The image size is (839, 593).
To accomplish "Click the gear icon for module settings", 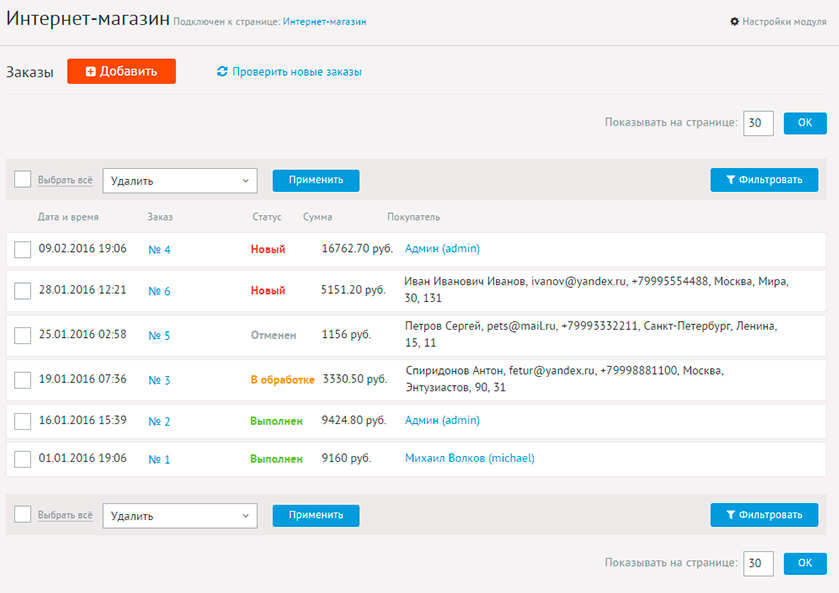I will pos(735,21).
